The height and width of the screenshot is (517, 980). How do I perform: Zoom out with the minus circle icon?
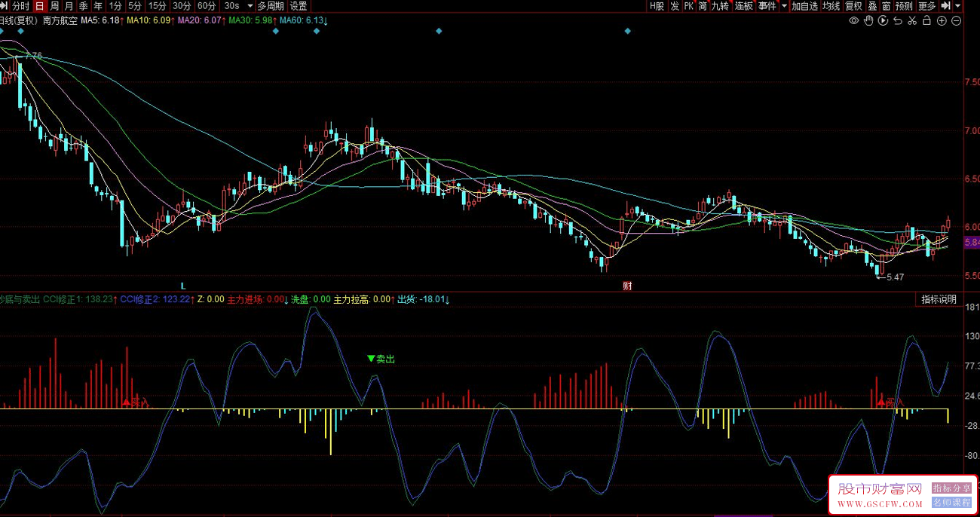[x=957, y=20]
